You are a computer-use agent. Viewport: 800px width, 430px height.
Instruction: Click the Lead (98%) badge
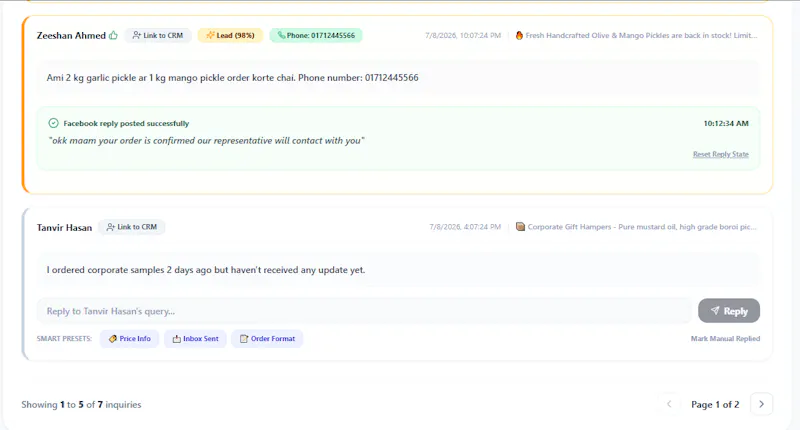coord(230,35)
